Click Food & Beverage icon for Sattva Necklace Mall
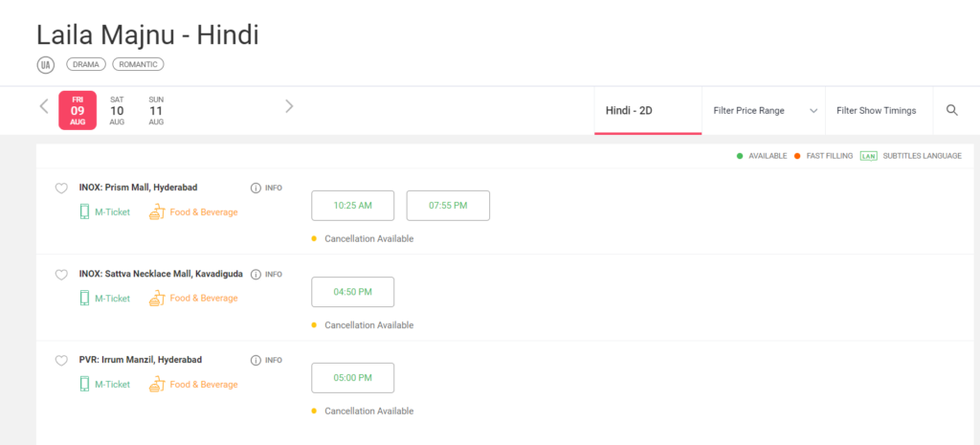The width and height of the screenshot is (980, 445). tap(156, 298)
